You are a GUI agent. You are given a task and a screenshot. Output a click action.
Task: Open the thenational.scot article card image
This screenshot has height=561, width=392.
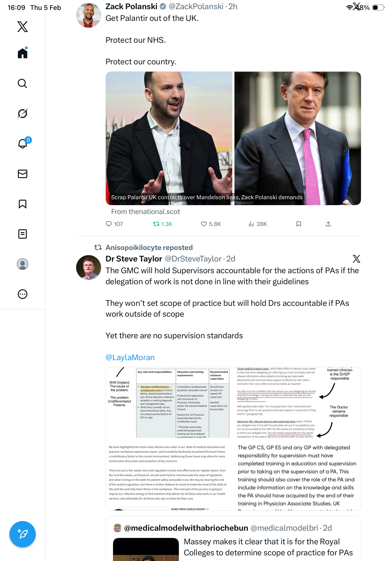tap(233, 138)
